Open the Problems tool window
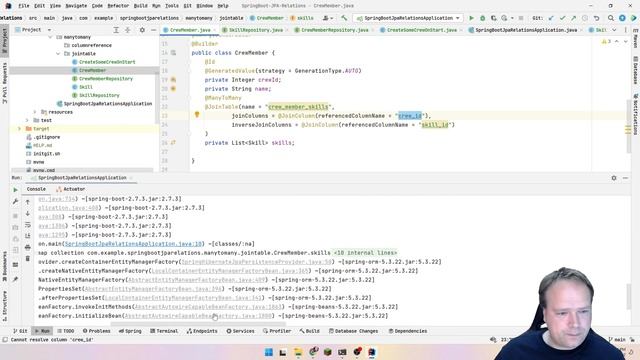This screenshot has height=360, width=640. [x=96, y=331]
